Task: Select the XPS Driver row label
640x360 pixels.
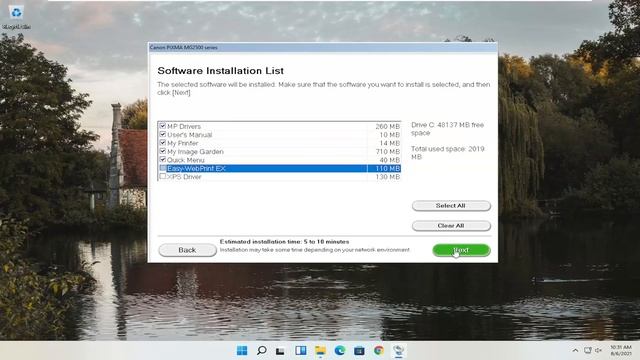Action: tap(184, 177)
